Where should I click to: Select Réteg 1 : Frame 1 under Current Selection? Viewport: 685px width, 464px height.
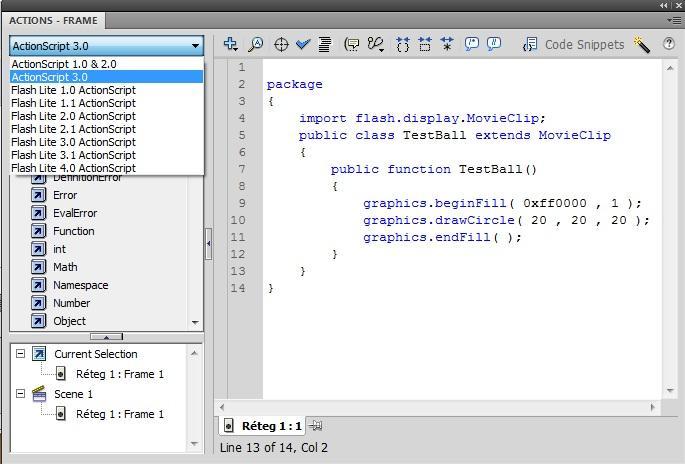pos(120,374)
